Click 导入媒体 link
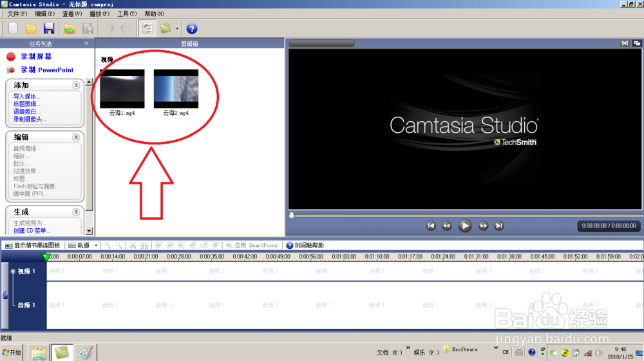This screenshot has height=361, width=644. click(26, 96)
